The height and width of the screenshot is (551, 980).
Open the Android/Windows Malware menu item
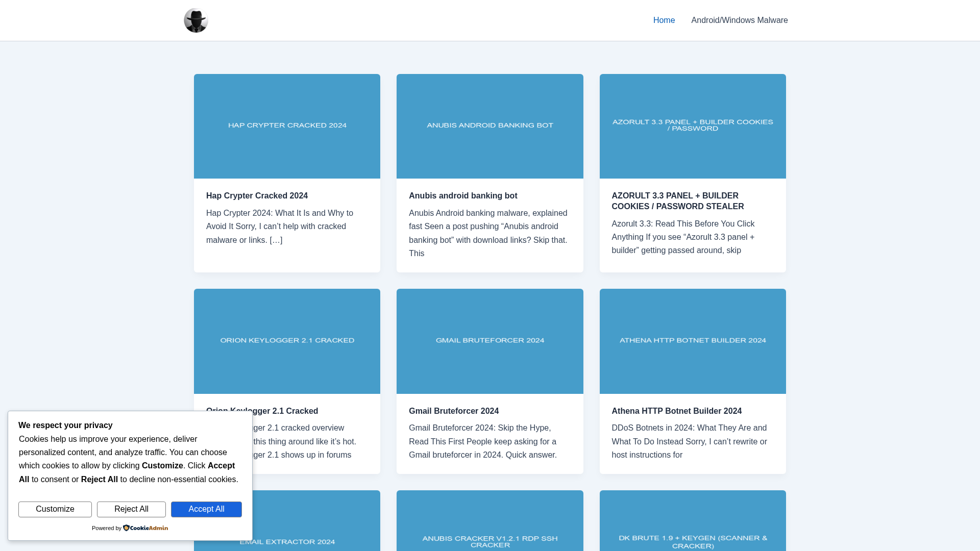click(x=740, y=20)
